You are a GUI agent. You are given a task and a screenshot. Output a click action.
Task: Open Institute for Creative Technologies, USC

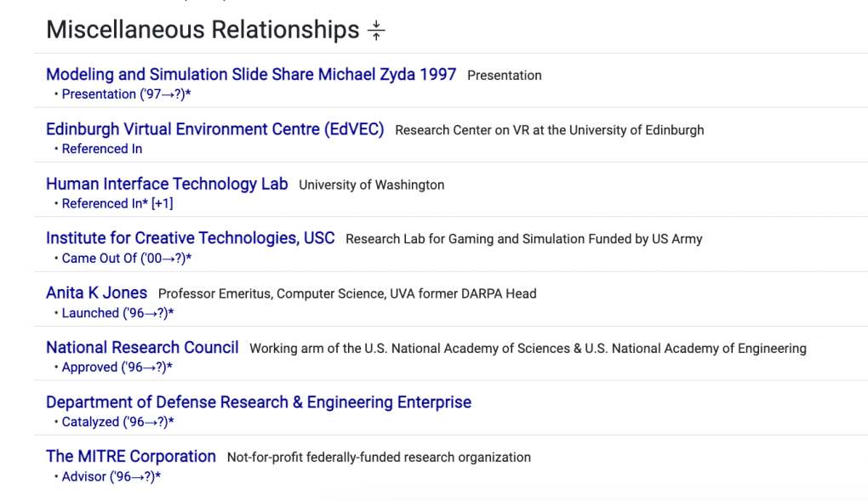[x=190, y=238]
